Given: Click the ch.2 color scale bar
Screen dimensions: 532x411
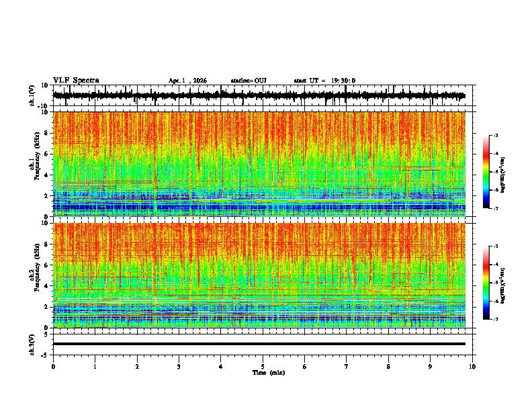Looking at the screenshot, I should click(x=486, y=283).
